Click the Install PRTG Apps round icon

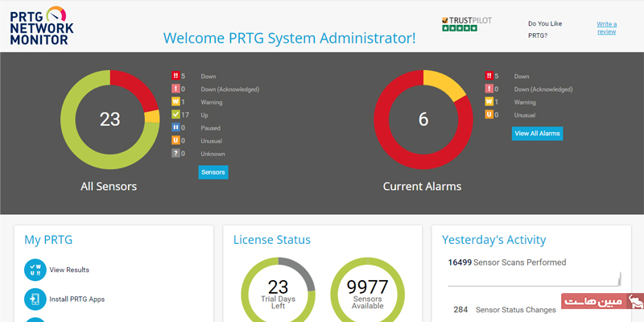[35, 299]
